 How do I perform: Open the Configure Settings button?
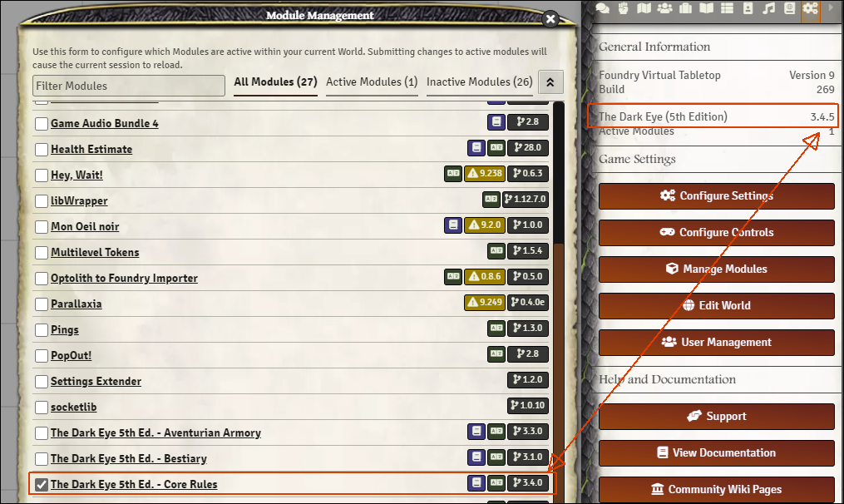pos(716,196)
